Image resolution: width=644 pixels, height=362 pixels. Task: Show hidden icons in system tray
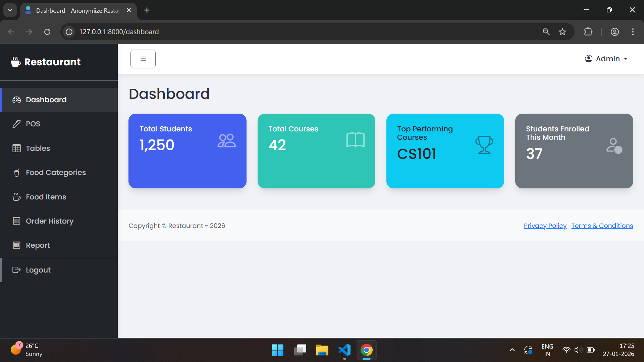[x=512, y=350]
